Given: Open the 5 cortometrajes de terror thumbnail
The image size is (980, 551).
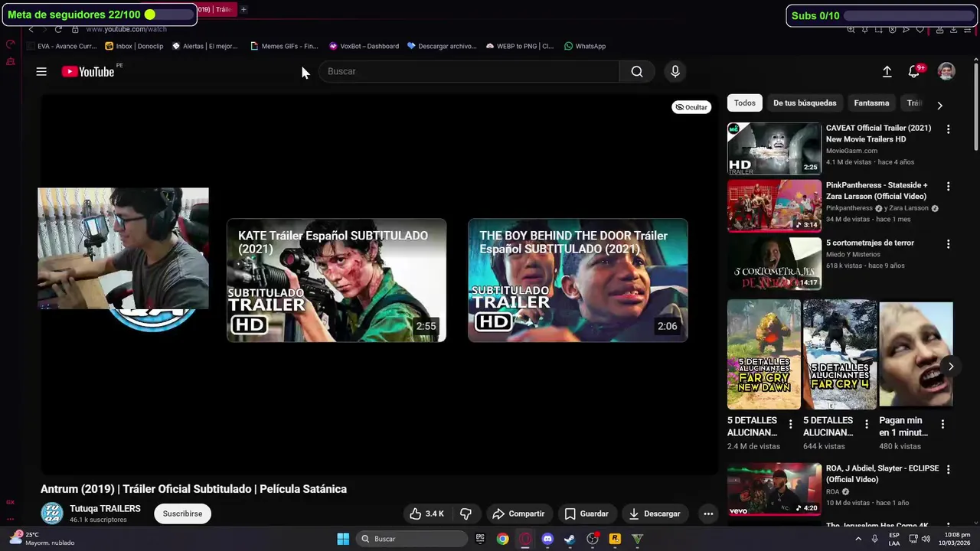Looking at the screenshot, I should (x=774, y=263).
